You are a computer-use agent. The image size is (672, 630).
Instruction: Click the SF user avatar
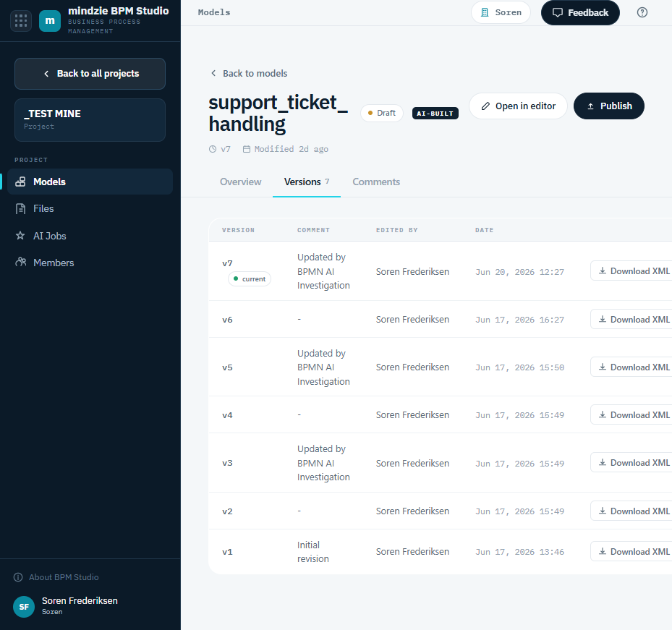pos(24,607)
